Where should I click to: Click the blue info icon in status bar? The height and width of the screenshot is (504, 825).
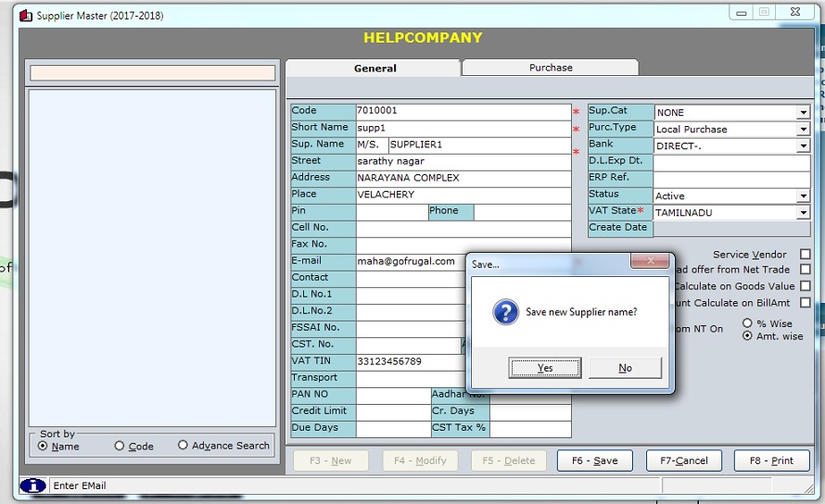click(32, 485)
